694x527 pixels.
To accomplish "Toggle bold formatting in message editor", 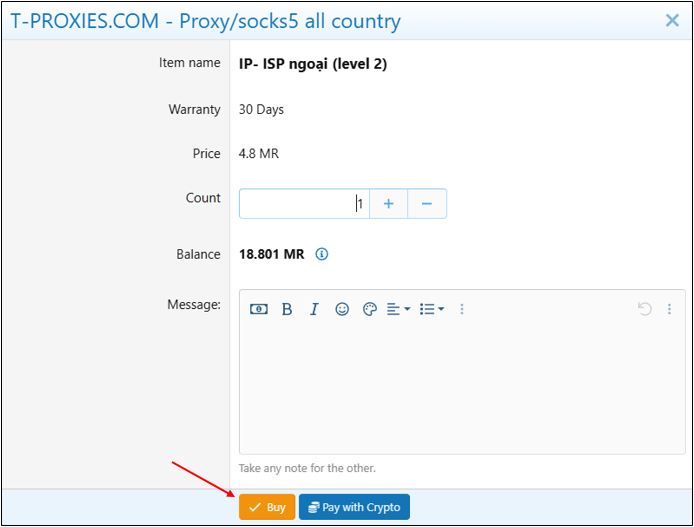I will 287,309.
